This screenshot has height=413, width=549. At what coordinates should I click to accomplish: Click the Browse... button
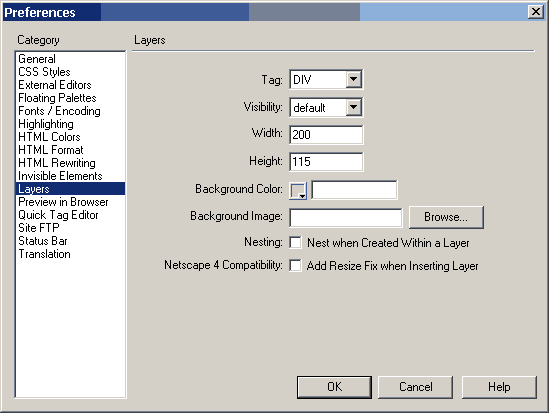[446, 217]
